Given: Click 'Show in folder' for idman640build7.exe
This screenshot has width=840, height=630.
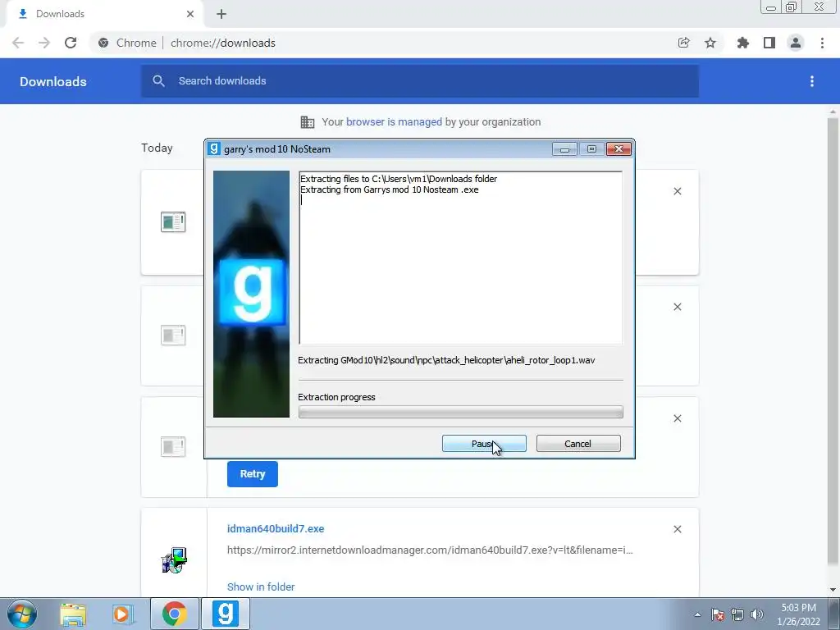Looking at the screenshot, I should click(261, 587).
